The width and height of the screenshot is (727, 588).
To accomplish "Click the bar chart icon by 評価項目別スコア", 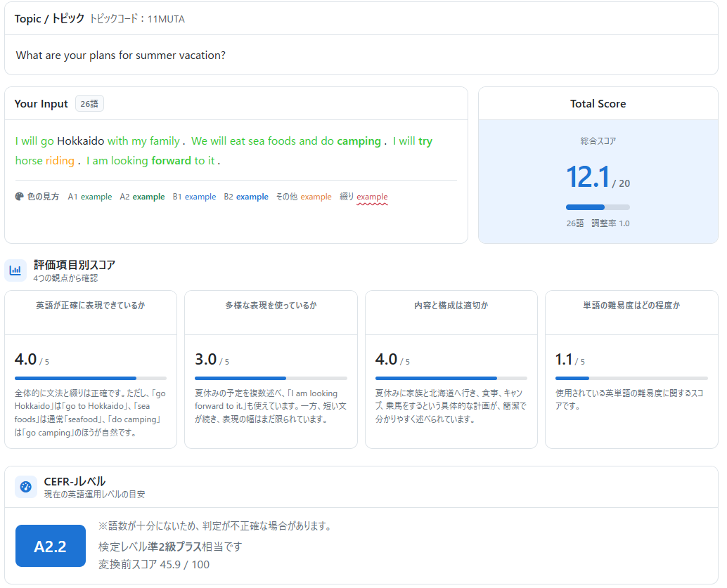I will [x=15, y=270].
